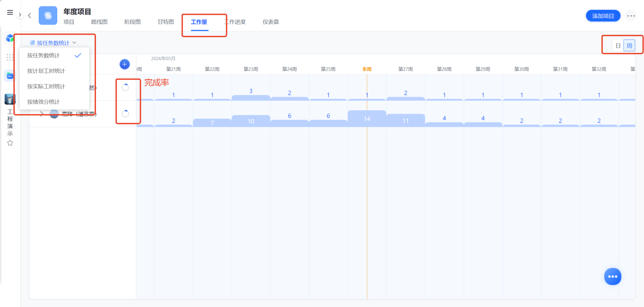Click the workload bar showing 14
Screen dimensions: 644x307
367,119
